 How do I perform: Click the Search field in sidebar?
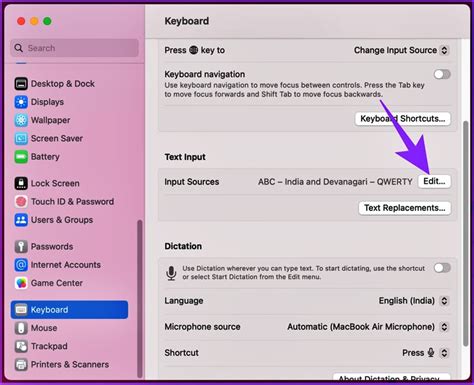tap(75, 48)
